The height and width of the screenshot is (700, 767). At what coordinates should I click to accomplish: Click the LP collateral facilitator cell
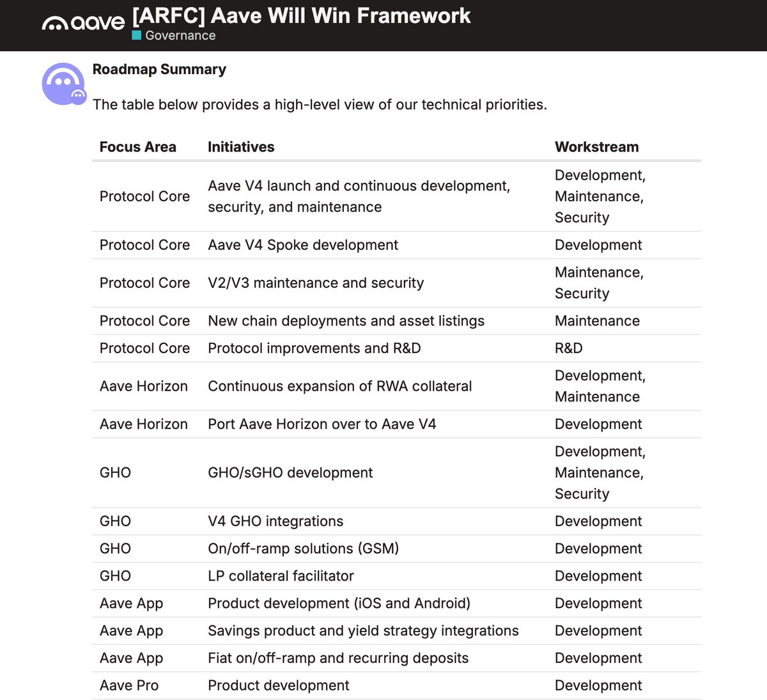[x=281, y=576]
